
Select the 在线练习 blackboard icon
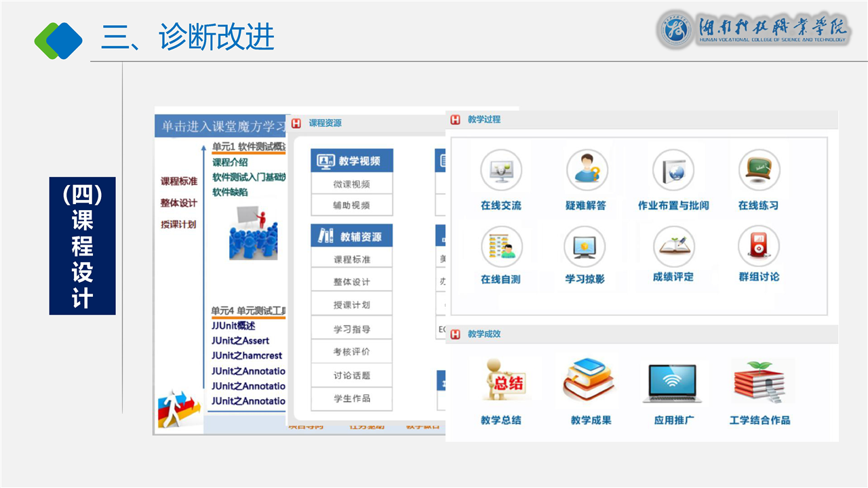pos(759,171)
